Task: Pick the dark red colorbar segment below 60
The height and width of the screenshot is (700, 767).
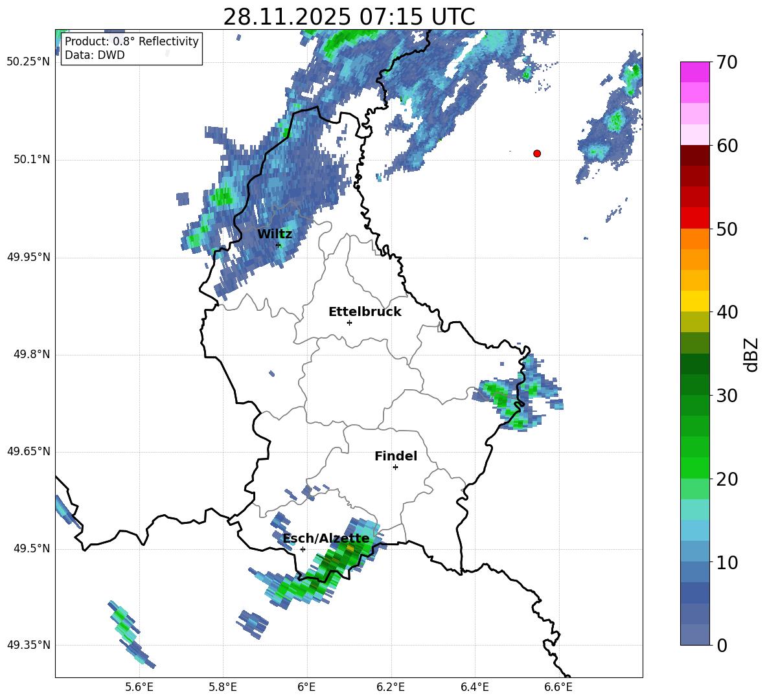Action: (x=695, y=155)
